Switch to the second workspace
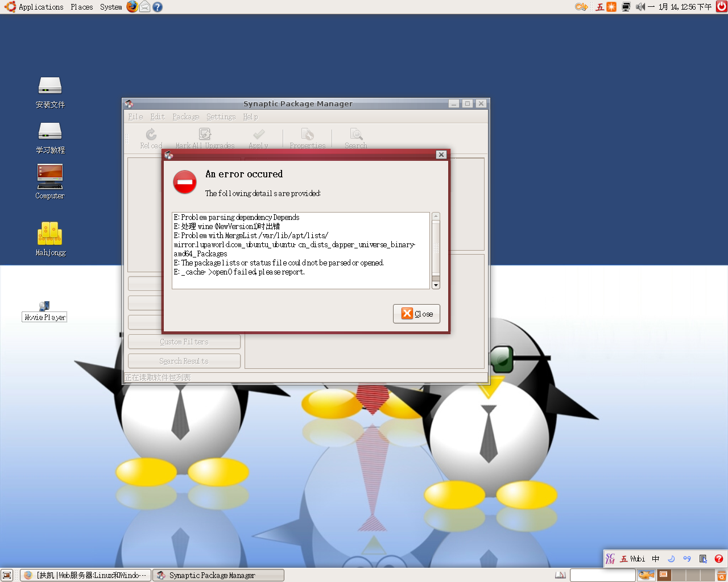This screenshot has height=582, width=728. coord(678,575)
